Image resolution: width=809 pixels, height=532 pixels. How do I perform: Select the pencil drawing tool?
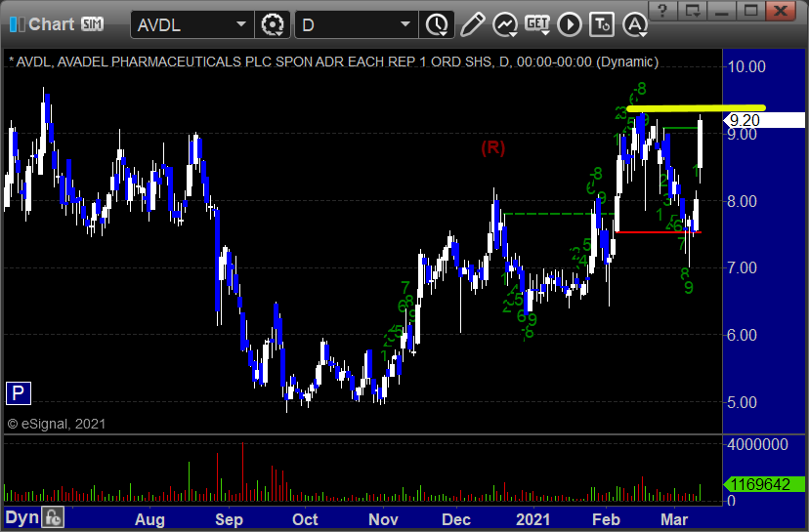point(472,24)
